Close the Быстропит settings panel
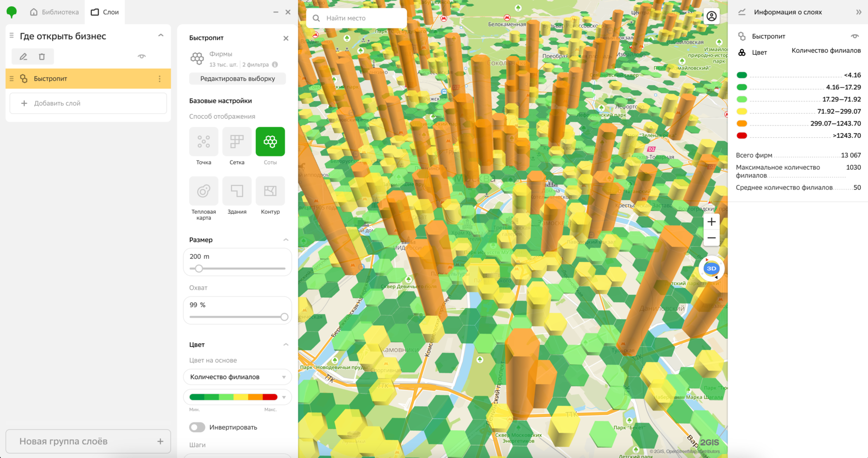The width and height of the screenshot is (868, 458). (286, 38)
